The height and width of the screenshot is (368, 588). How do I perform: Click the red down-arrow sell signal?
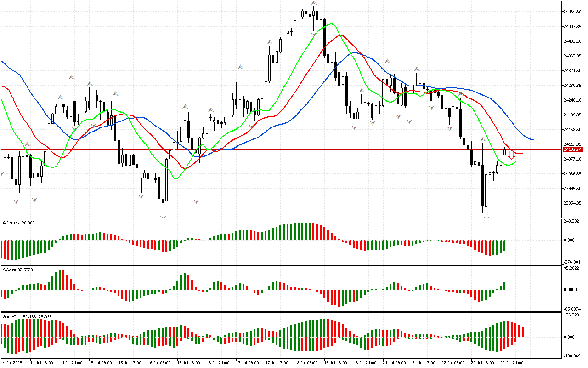(511, 155)
